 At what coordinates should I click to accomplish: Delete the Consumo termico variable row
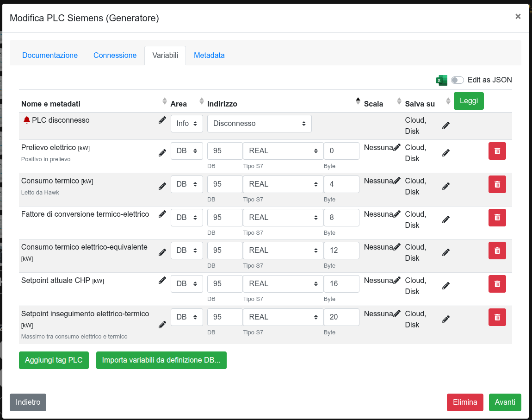click(497, 184)
